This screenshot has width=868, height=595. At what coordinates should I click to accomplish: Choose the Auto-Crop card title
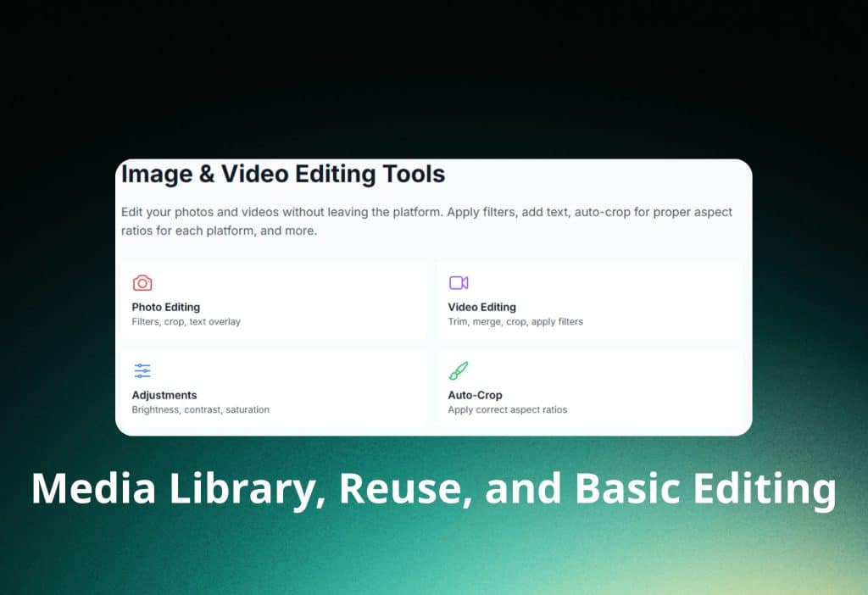coord(475,395)
